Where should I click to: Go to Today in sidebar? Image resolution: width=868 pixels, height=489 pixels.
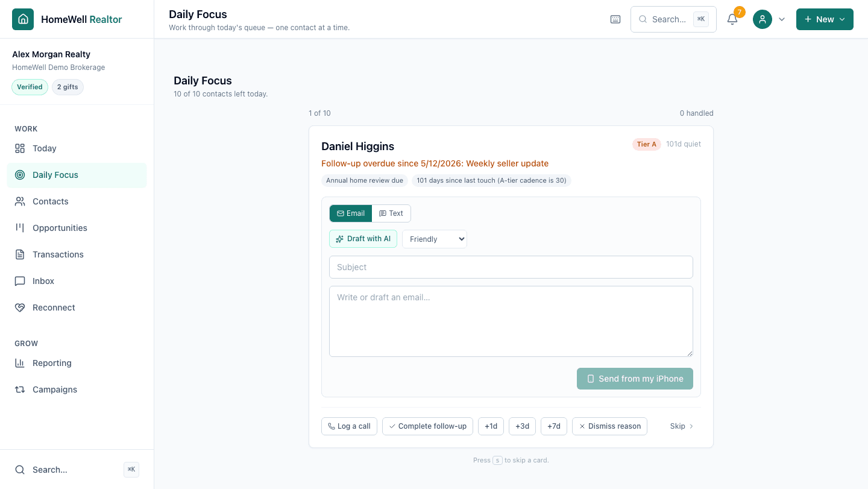tap(77, 148)
